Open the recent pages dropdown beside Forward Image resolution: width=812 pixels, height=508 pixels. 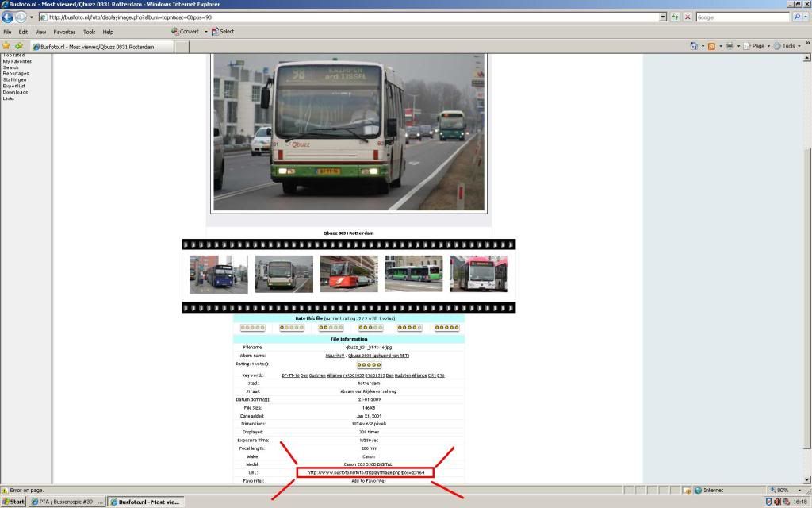point(31,17)
